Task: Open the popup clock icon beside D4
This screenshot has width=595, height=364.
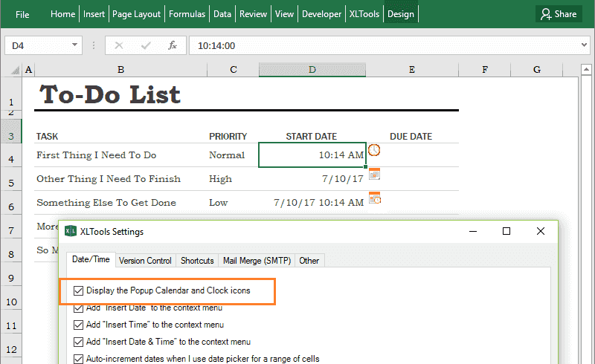Action: [374, 150]
